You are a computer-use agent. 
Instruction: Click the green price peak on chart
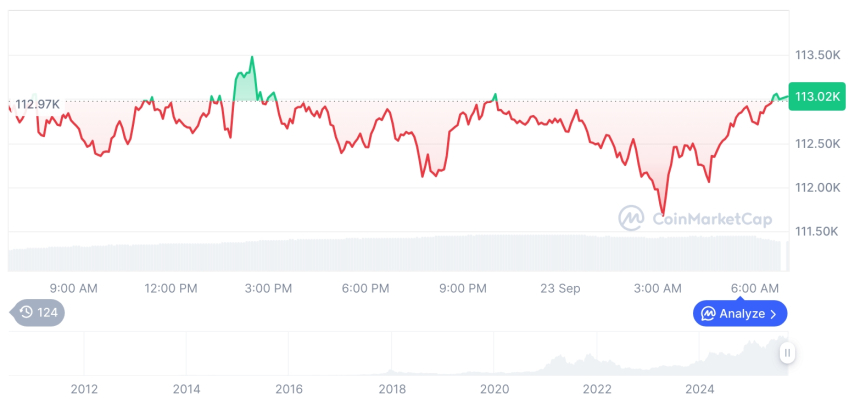pos(251,58)
